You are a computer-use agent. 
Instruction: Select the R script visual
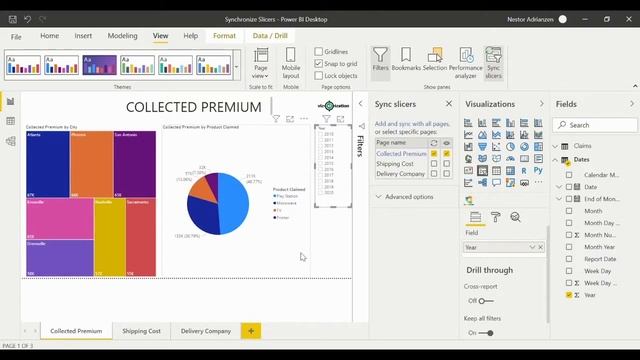524,171
